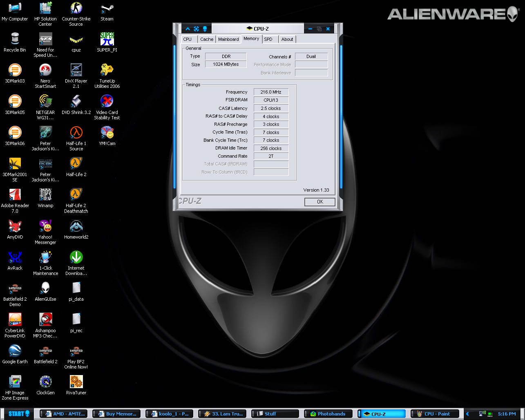525x420 pixels.
Task: Launch TuneUp Utilities 2006
Action: tap(107, 76)
